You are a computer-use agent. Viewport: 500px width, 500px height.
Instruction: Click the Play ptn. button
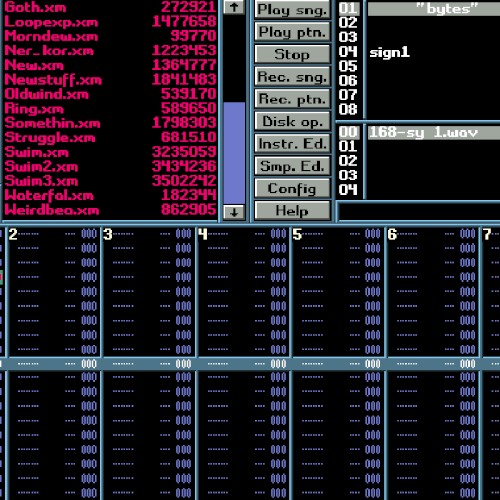[292, 32]
